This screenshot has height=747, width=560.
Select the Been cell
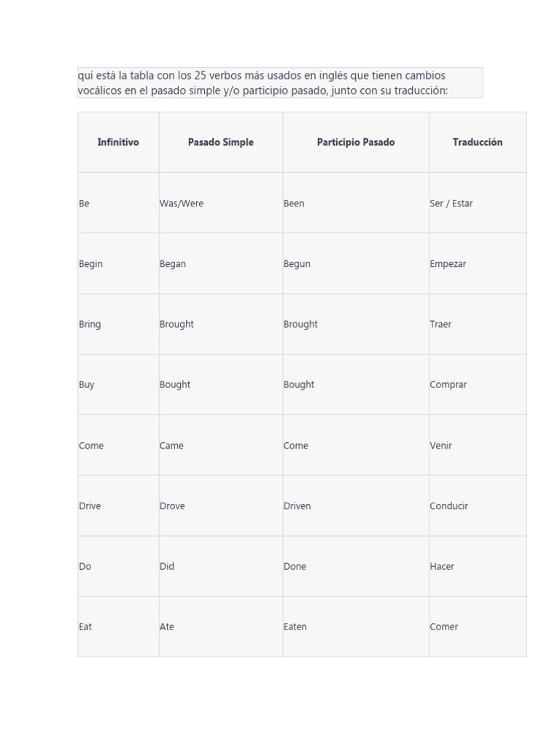click(294, 204)
